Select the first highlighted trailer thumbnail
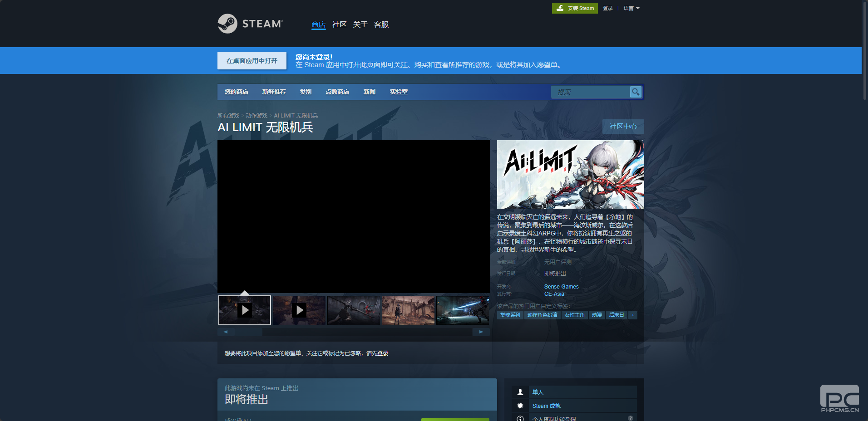 245,310
